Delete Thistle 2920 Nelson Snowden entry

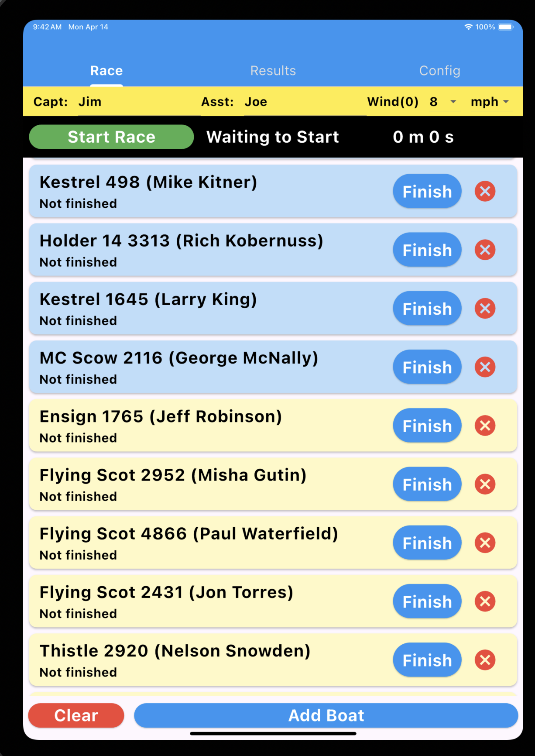pos(485,660)
